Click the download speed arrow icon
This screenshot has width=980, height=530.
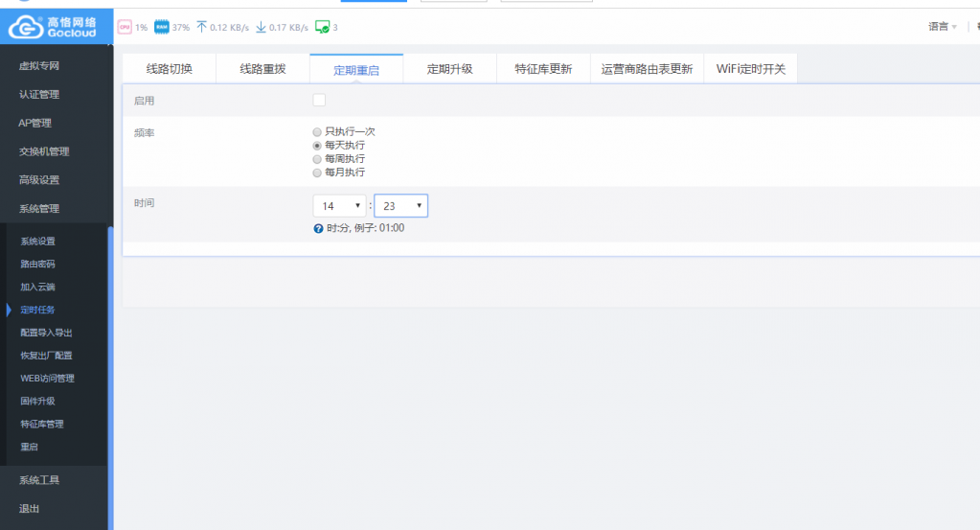261,27
